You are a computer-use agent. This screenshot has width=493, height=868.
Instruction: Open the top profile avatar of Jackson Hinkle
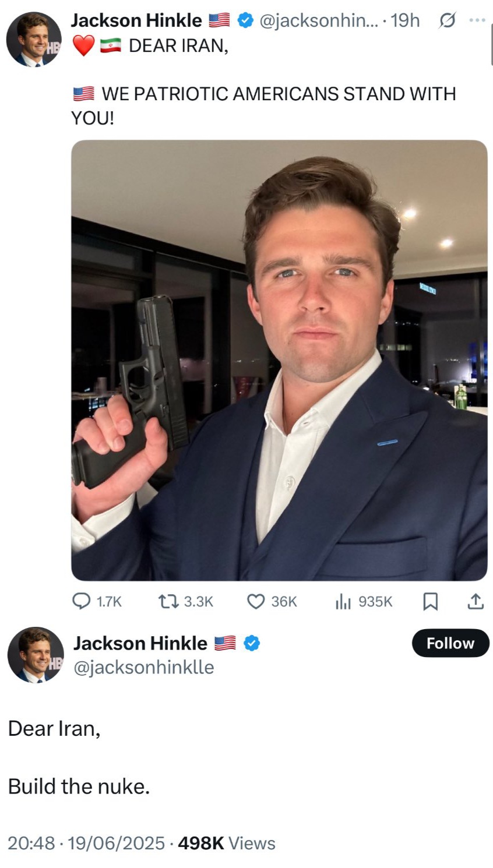[34, 39]
